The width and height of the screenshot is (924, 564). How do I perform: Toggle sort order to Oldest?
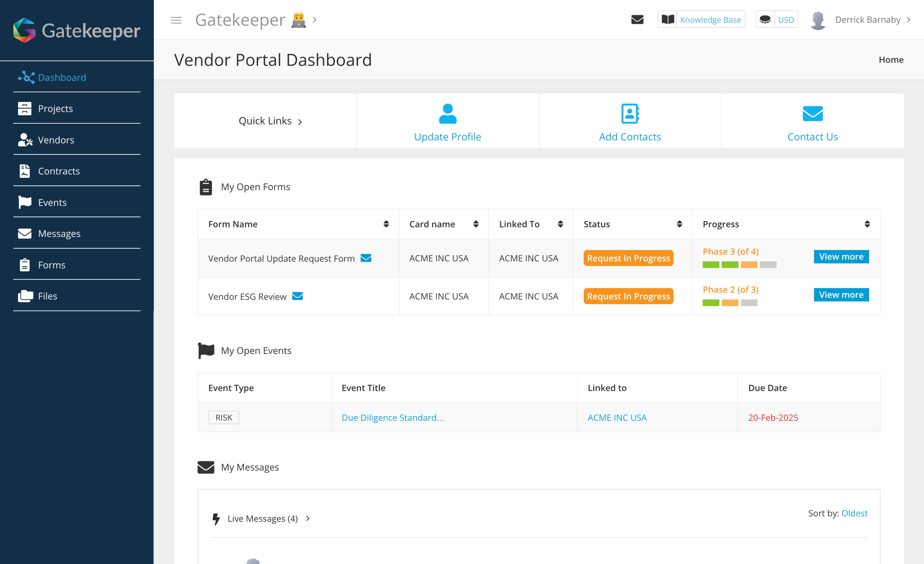[854, 513]
